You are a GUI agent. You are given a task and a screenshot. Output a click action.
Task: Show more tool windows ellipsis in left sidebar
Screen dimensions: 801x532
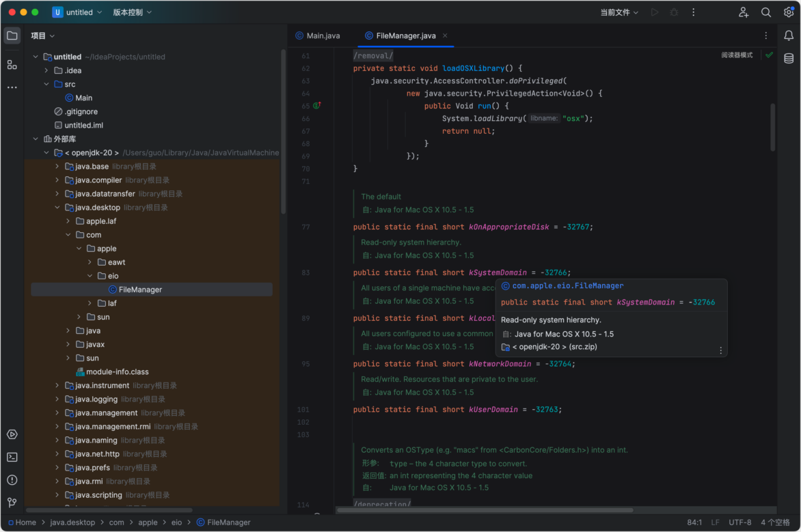[12, 87]
